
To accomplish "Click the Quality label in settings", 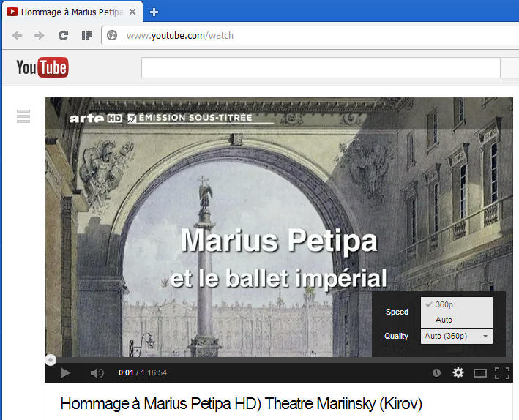I will click(x=396, y=336).
